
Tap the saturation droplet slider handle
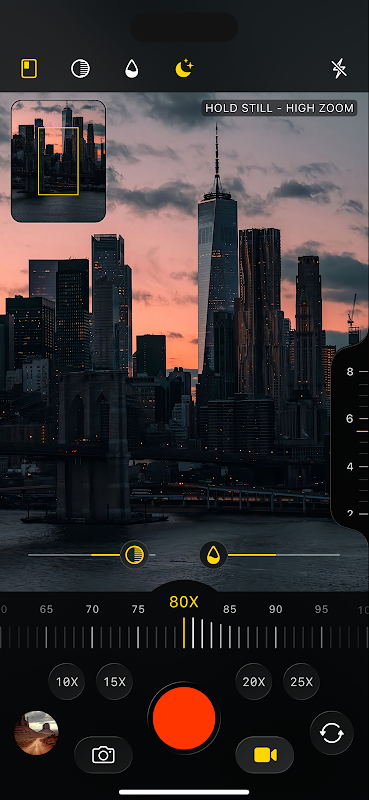point(213,555)
